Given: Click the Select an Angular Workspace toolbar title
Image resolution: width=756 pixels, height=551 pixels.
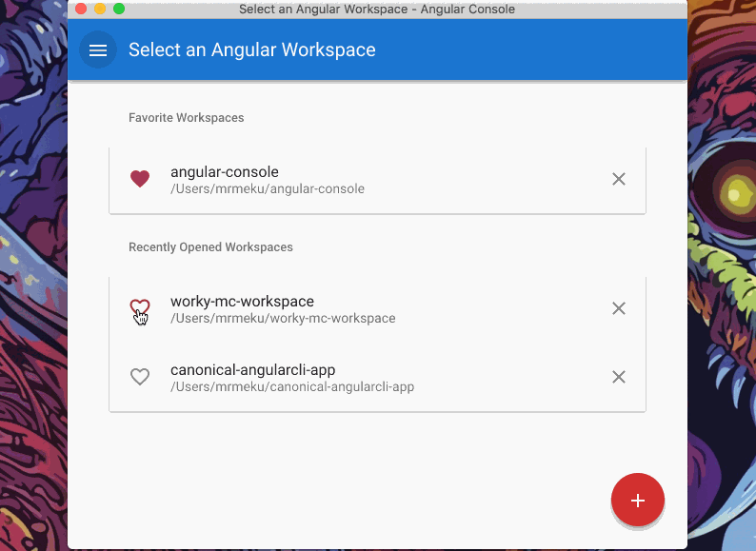Looking at the screenshot, I should click(x=252, y=50).
